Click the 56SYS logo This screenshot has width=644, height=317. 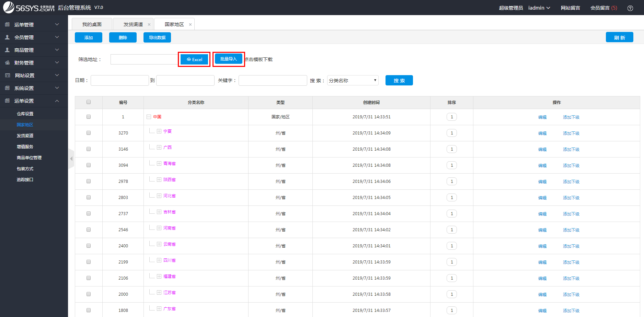pyautogui.click(x=29, y=8)
